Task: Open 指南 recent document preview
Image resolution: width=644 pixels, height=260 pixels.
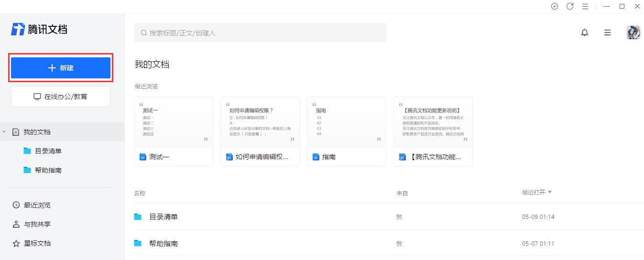Action: coord(347,131)
